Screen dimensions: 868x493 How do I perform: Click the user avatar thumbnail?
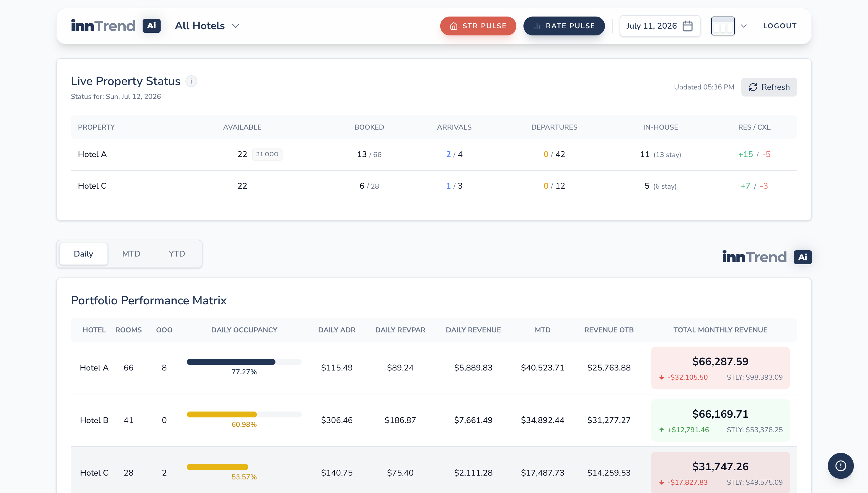point(723,26)
